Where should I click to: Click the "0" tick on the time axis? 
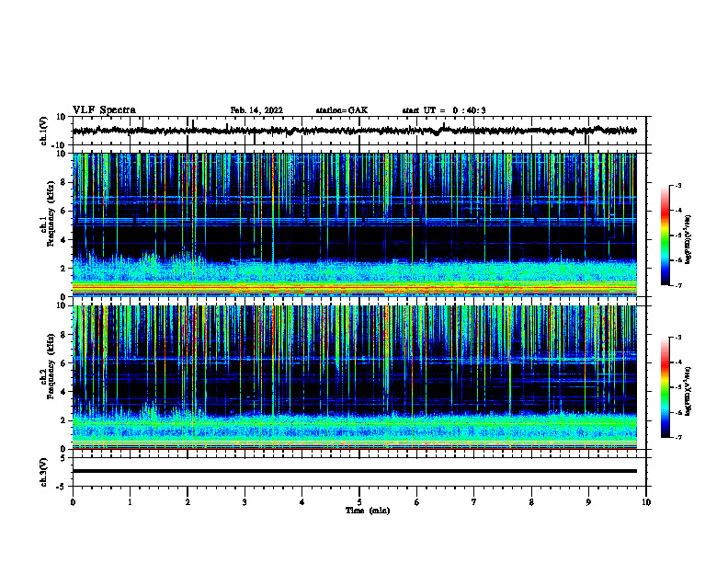click(73, 502)
